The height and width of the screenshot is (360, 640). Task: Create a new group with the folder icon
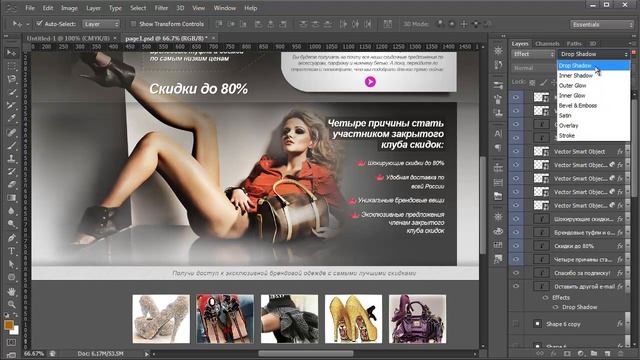[593, 353]
